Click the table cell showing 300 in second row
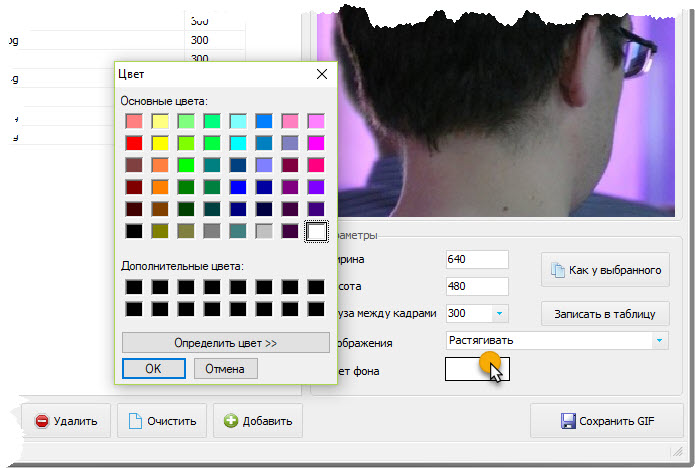695x468 pixels. (215, 40)
